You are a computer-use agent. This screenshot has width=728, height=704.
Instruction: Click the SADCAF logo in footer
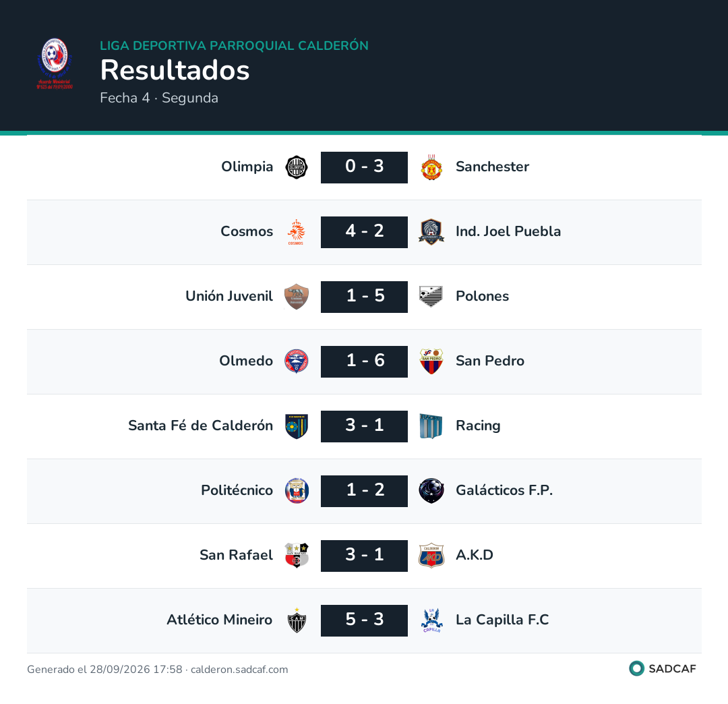[663, 669]
